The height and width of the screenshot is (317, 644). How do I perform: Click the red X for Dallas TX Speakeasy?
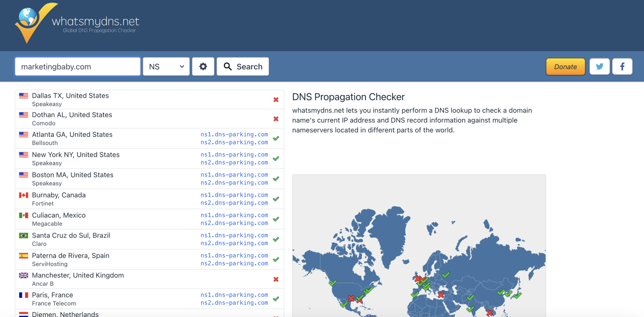coord(276,99)
